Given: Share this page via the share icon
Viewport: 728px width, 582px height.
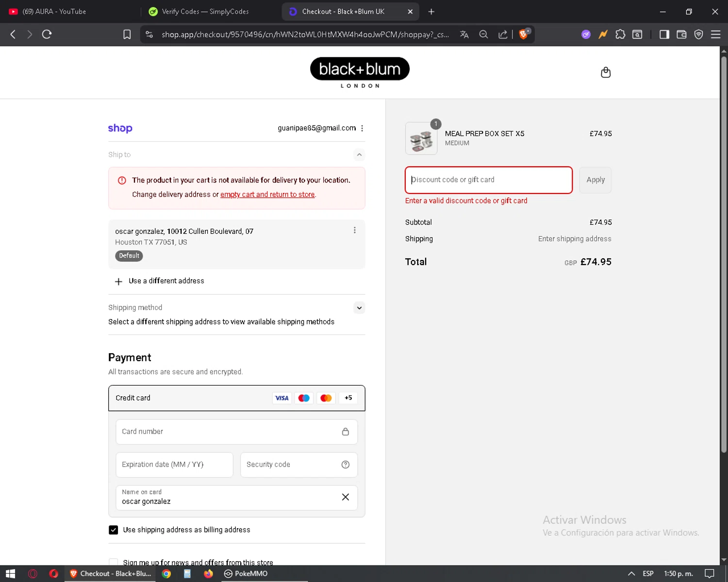Looking at the screenshot, I should (503, 34).
